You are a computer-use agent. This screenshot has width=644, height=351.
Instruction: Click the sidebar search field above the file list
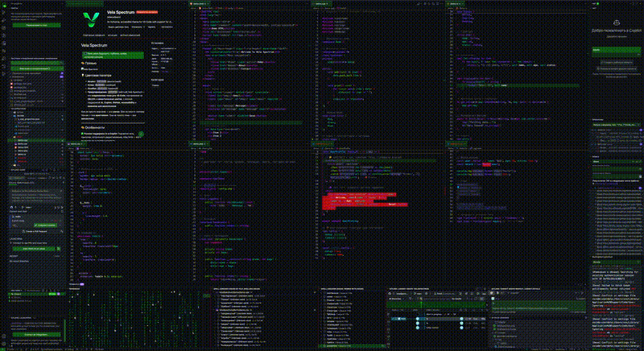[37, 64]
